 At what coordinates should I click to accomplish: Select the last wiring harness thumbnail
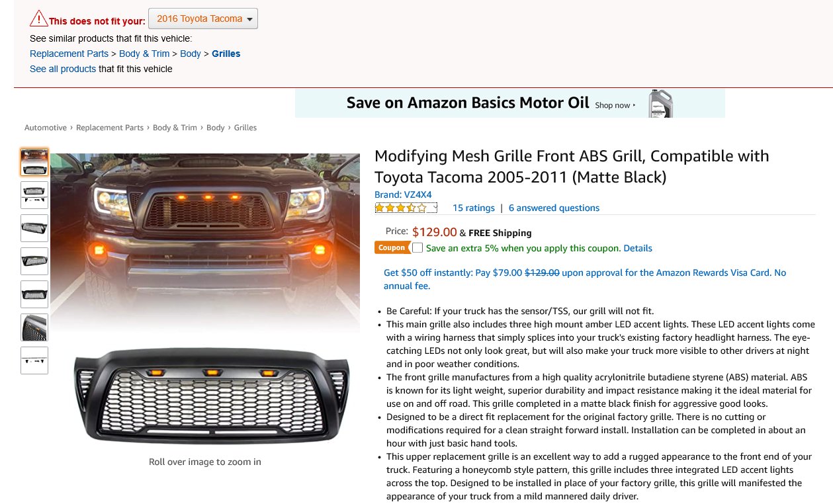(34, 360)
